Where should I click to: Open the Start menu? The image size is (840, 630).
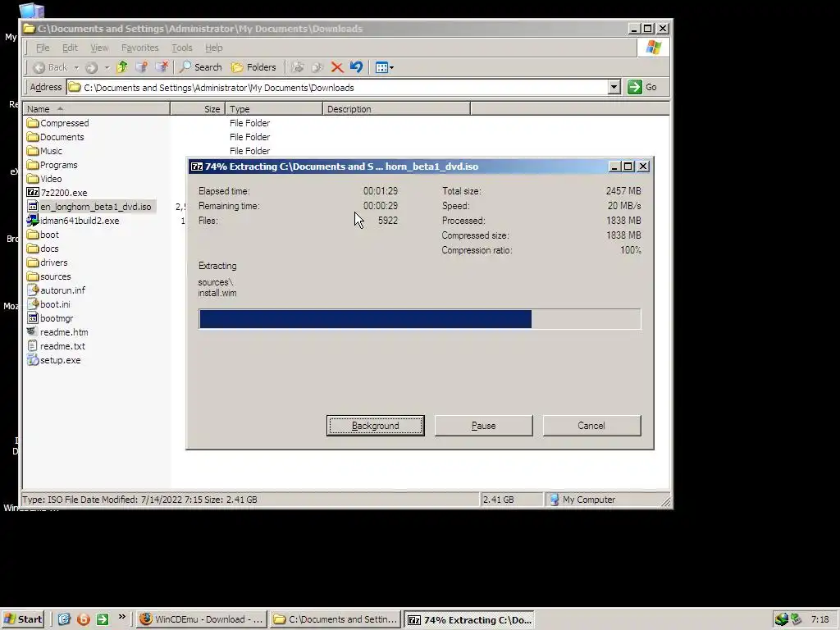(x=23, y=619)
